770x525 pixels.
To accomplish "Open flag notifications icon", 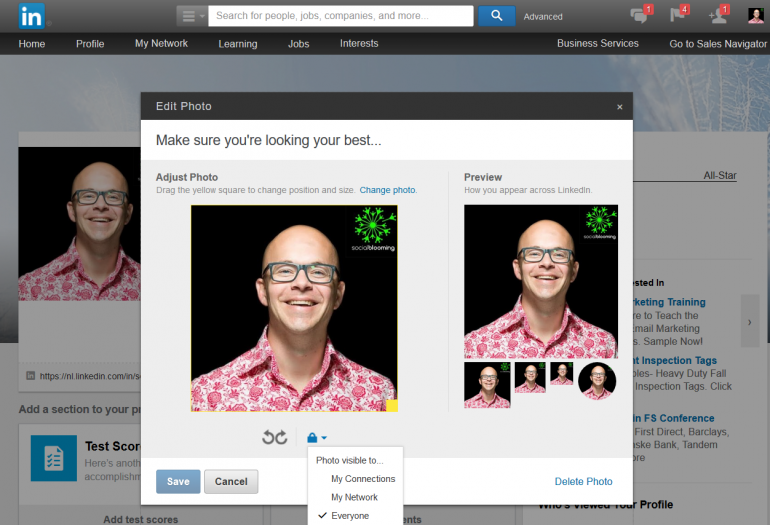I will point(679,15).
